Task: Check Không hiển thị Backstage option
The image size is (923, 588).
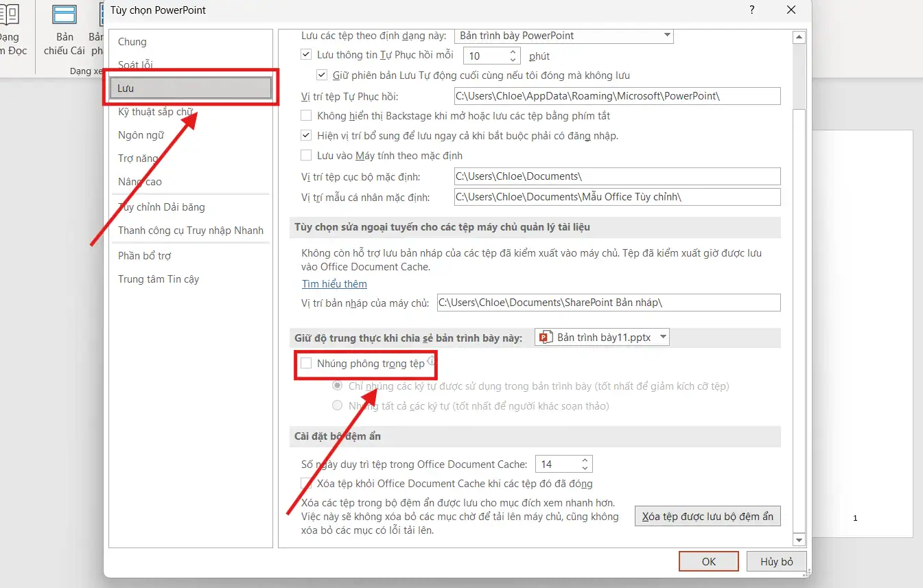Action: point(306,116)
